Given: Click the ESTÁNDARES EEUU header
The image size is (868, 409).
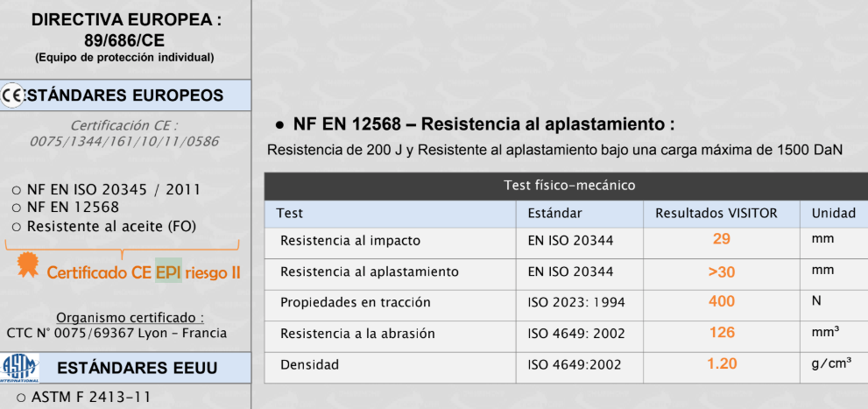Looking at the screenshot, I should point(125,368).
